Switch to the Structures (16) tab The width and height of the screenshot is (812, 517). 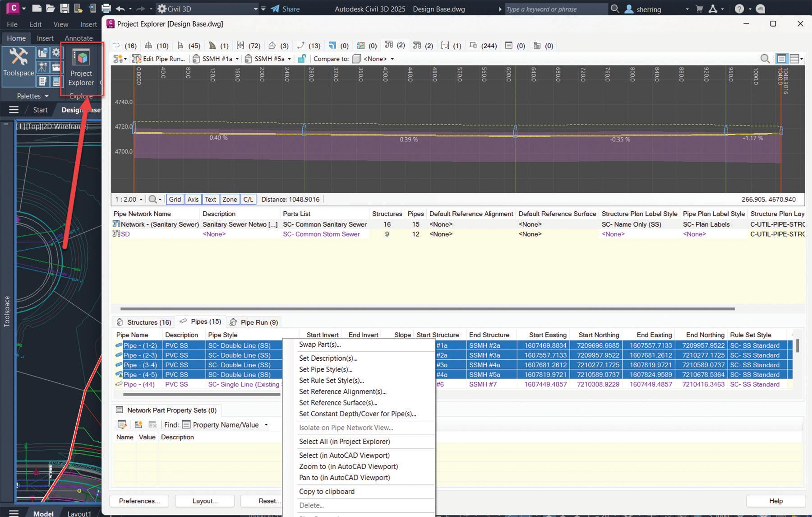tap(144, 322)
